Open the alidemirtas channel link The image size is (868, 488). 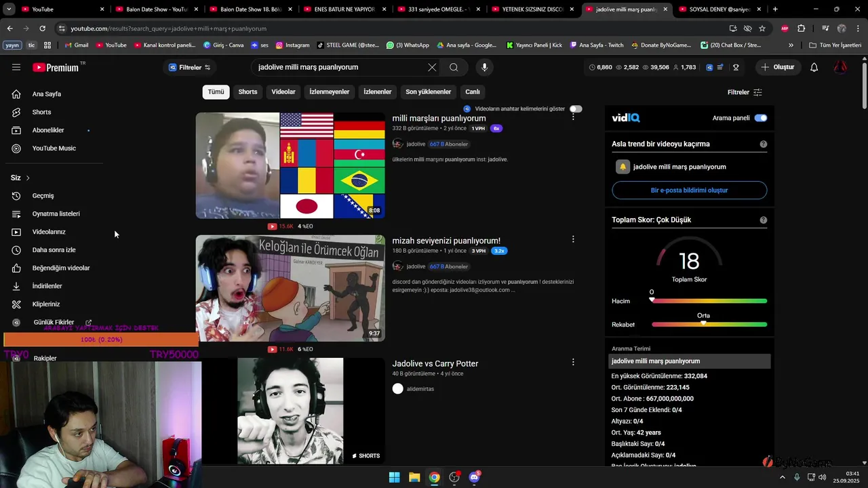pos(420,389)
